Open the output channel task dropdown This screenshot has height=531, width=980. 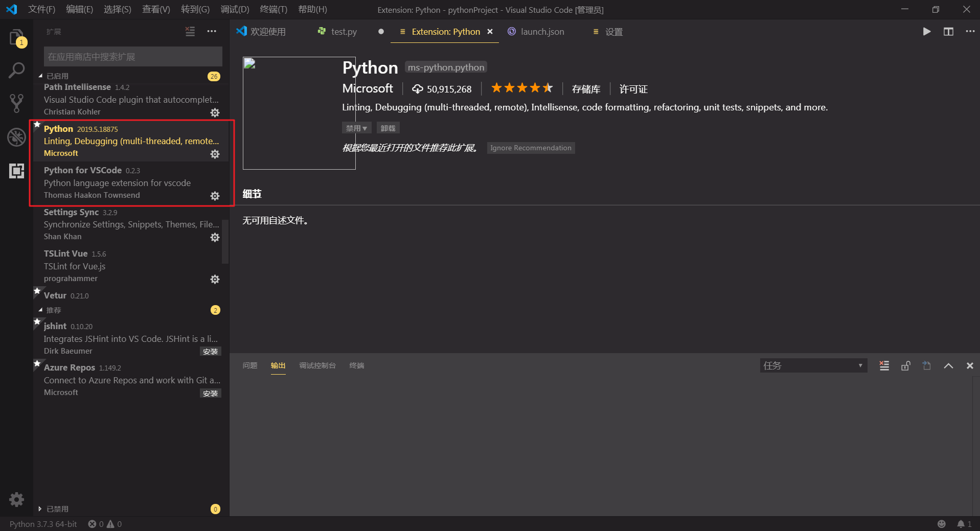point(813,365)
